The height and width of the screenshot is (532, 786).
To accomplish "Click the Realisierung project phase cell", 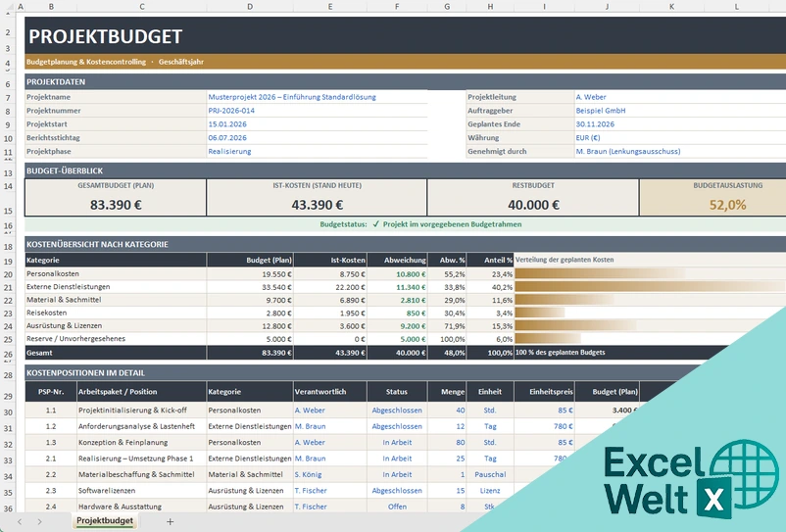I will pos(317,151).
